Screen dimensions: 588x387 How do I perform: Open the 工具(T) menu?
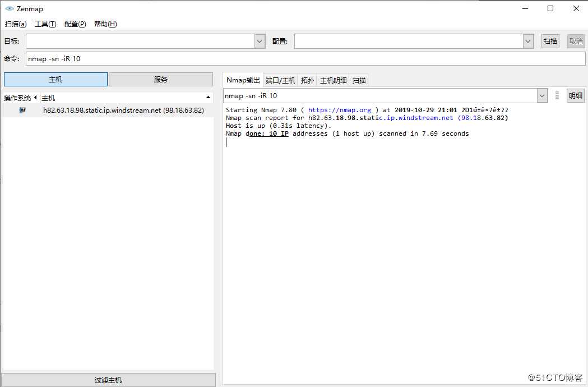[x=45, y=24]
